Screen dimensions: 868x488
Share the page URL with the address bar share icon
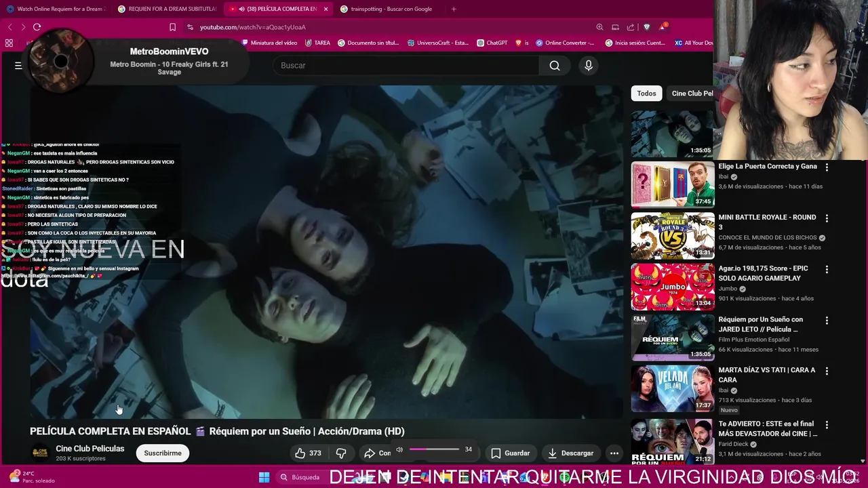click(631, 27)
